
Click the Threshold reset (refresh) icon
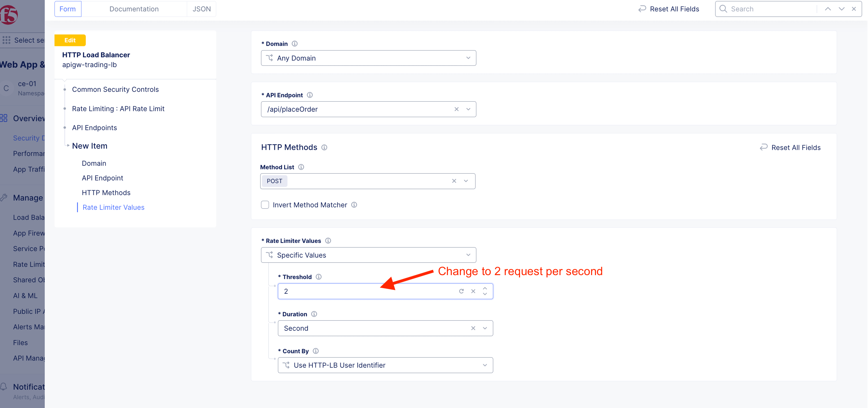[x=461, y=291]
